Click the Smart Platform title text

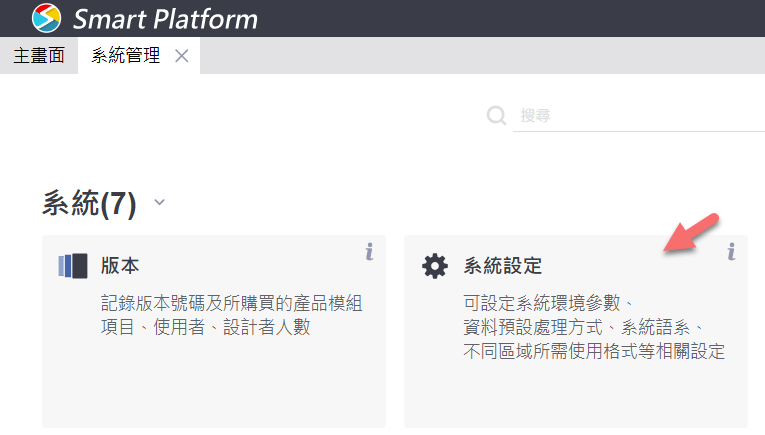pos(165,19)
